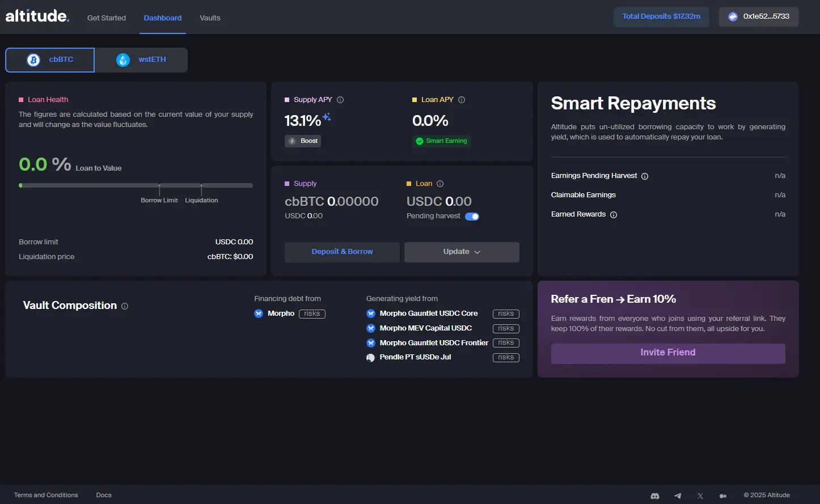The height and width of the screenshot is (504, 820).
Task: Open the Medium icon in footer
Action: pyautogui.click(x=723, y=496)
